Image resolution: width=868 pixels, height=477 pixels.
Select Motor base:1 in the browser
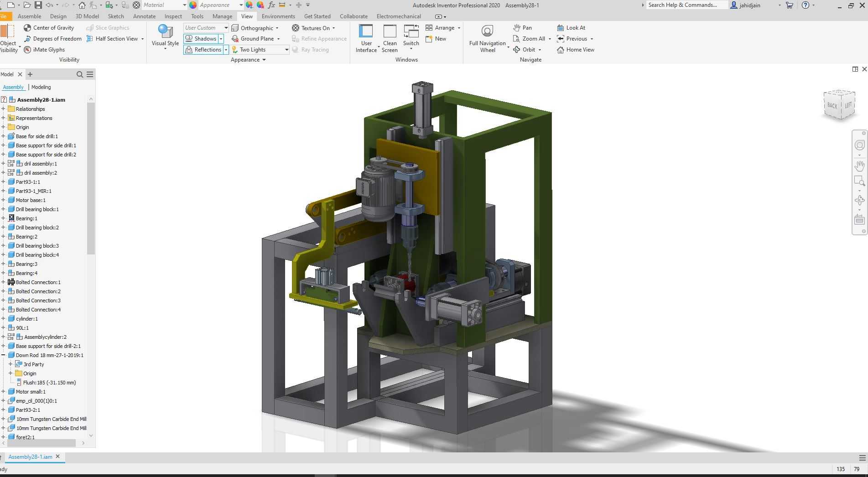point(31,200)
